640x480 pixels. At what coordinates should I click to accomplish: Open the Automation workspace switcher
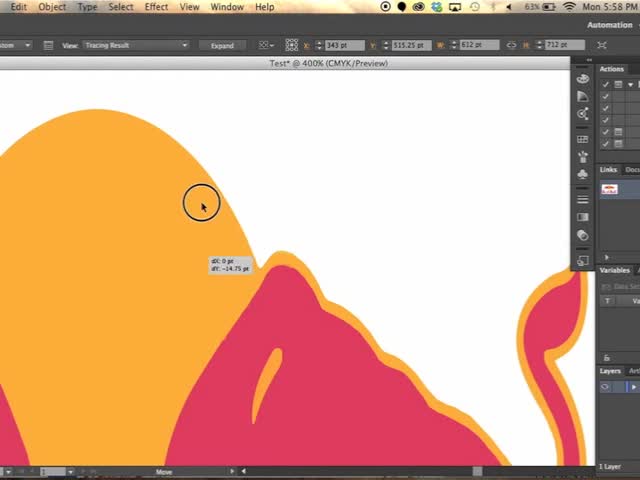(x=612, y=25)
